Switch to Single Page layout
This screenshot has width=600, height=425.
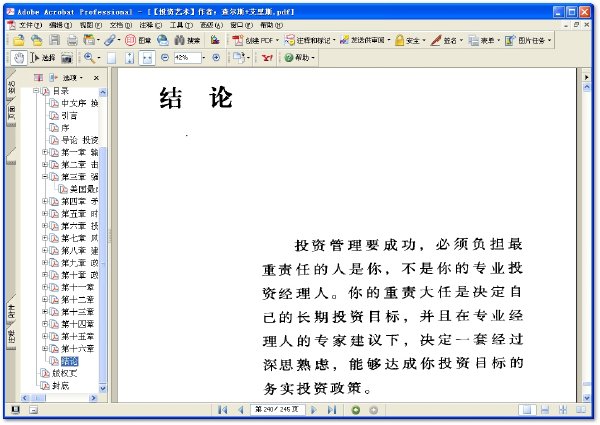pyautogui.click(x=527, y=410)
